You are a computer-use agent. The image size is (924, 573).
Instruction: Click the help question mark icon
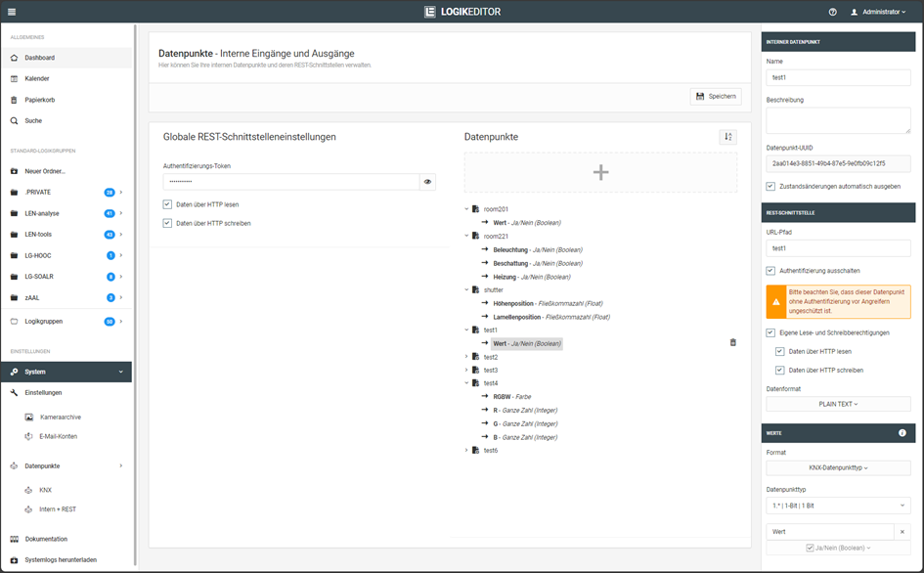point(832,12)
